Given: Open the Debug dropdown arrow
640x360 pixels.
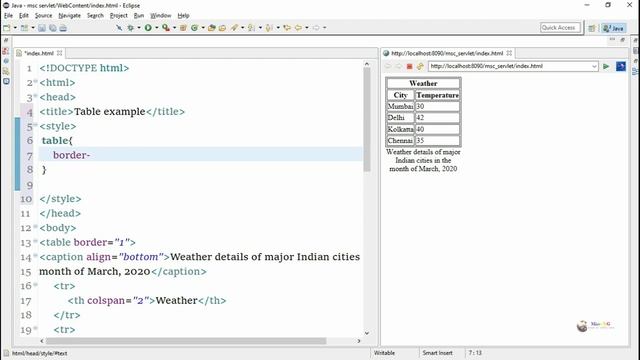Looking at the screenshot, I should tap(139, 28).
